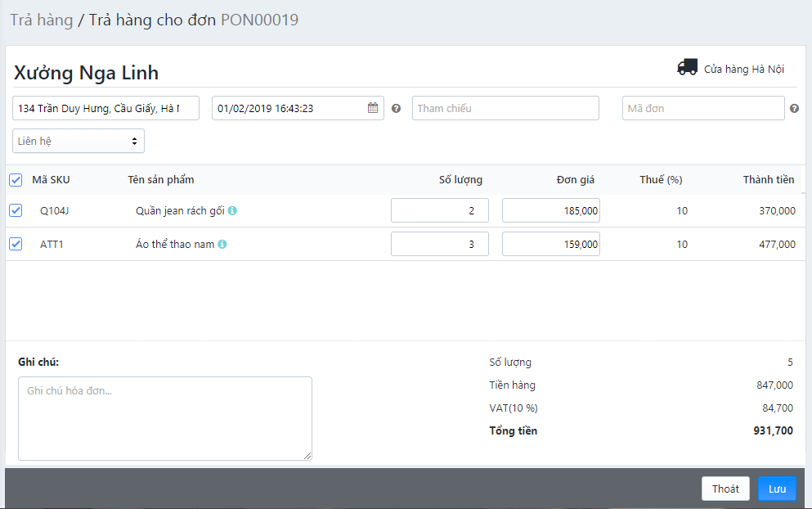Toggle the select-all checkbox in header

coord(16,180)
